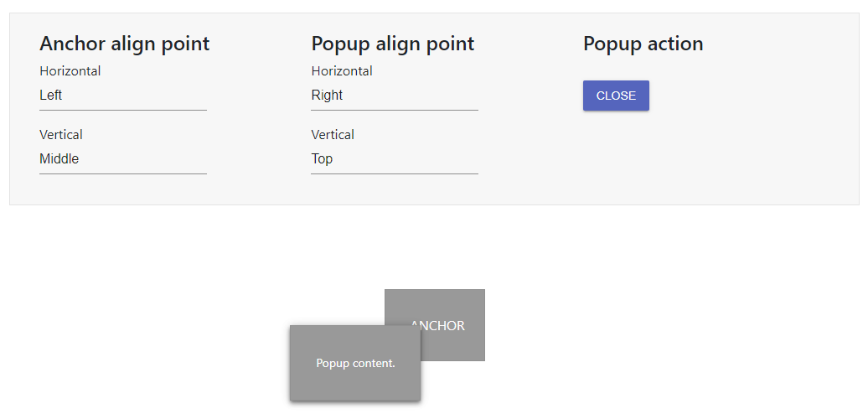Select the 'Top' value text
The width and height of the screenshot is (868, 414).
click(x=322, y=159)
